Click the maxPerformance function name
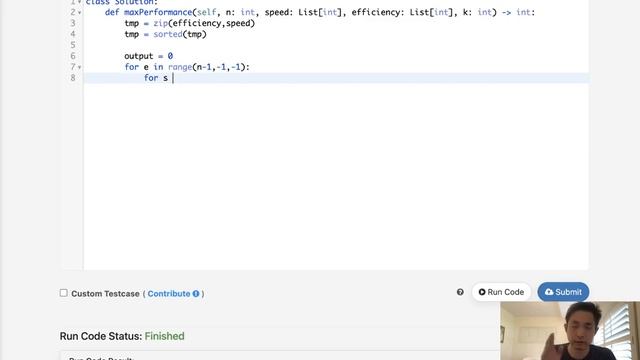This screenshot has width=640, height=360. coord(158,12)
